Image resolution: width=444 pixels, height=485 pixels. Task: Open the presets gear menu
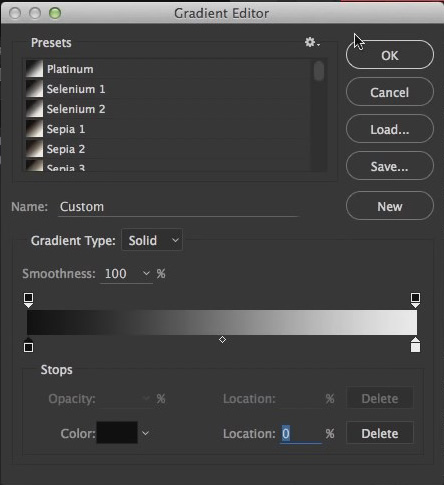pos(312,43)
